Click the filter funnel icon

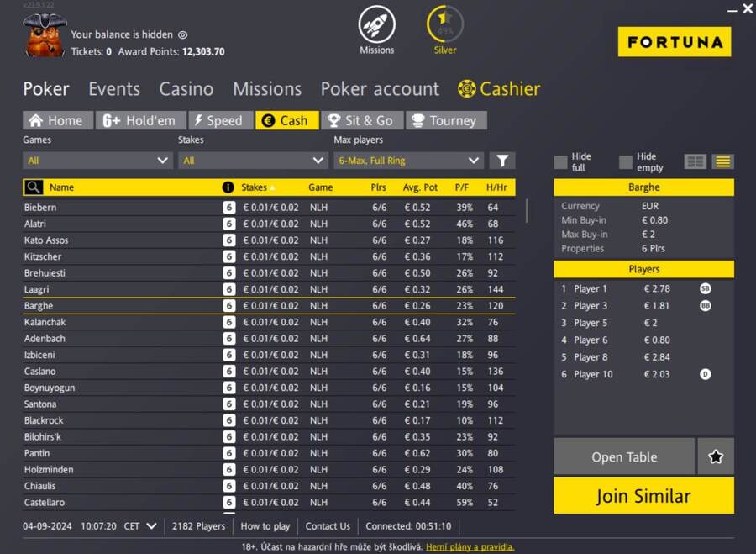(502, 161)
